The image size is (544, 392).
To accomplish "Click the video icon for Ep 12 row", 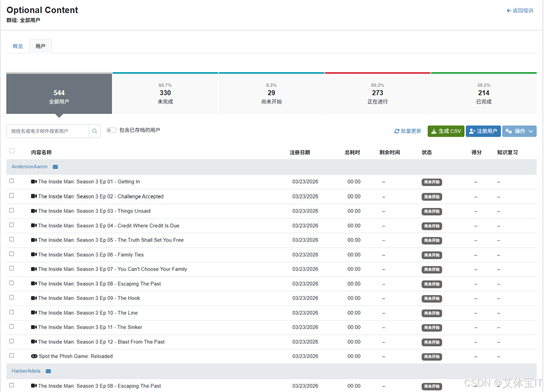I will tap(34, 342).
